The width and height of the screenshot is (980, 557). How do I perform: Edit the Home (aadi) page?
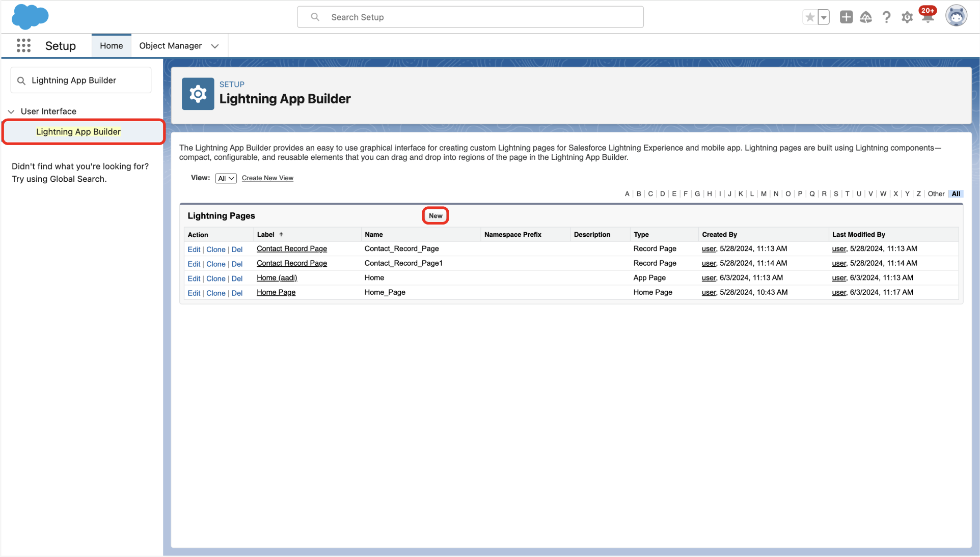pyautogui.click(x=194, y=279)
